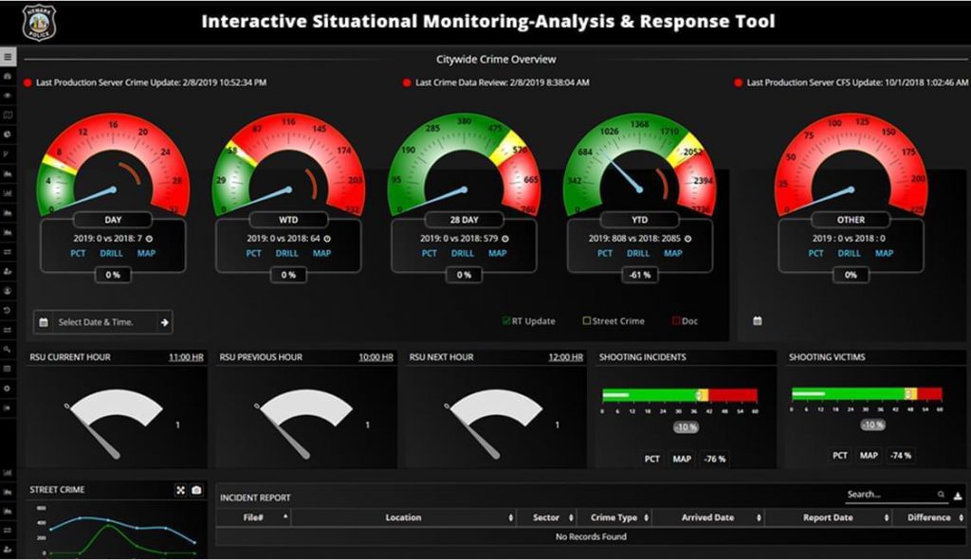The height and width of the screenshot is (560, 971).
Task: Take a snapshot of the Street Crime chart
Action: [196, 490]
